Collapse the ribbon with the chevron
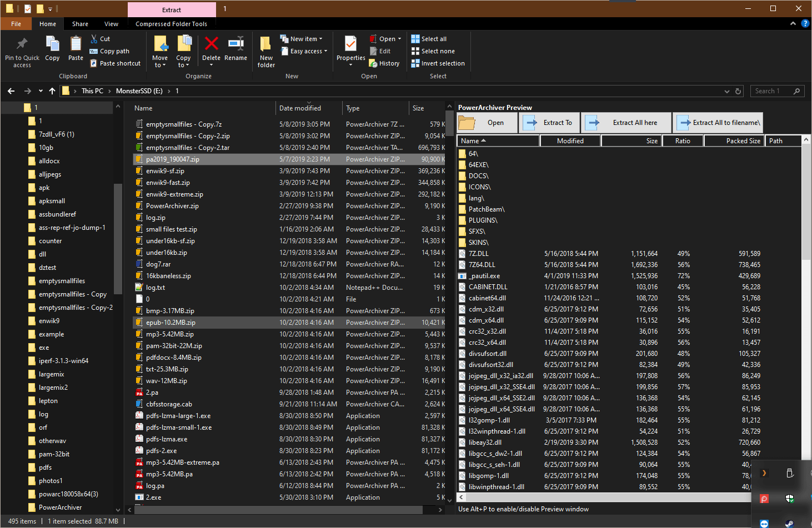 click(793, 23)
